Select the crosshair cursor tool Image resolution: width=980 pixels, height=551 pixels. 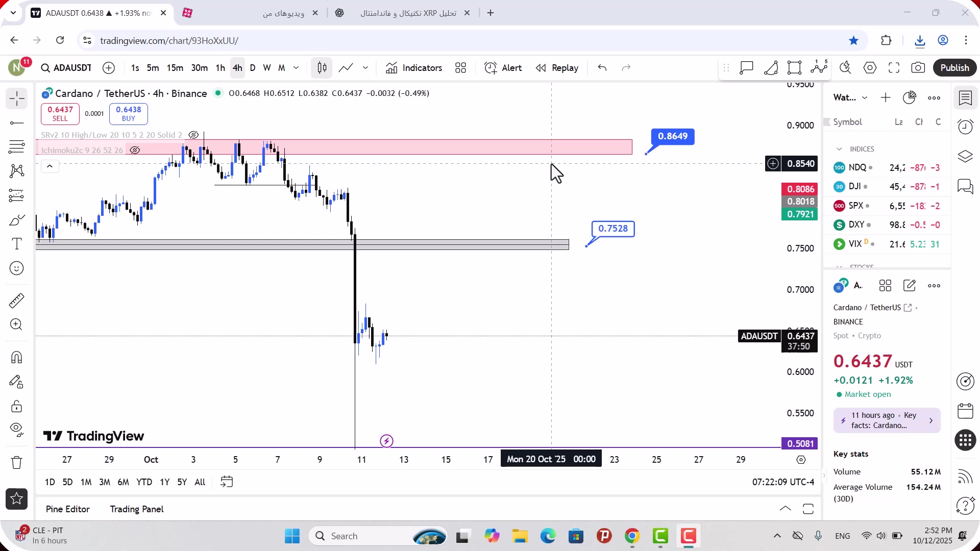pos(16,98)
